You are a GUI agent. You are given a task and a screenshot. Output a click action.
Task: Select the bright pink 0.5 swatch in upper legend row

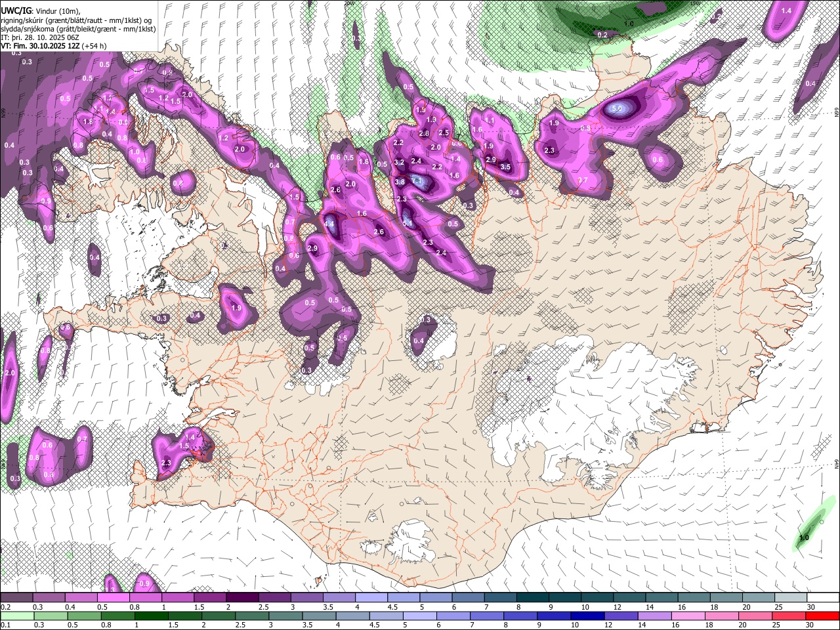(113, 598)
